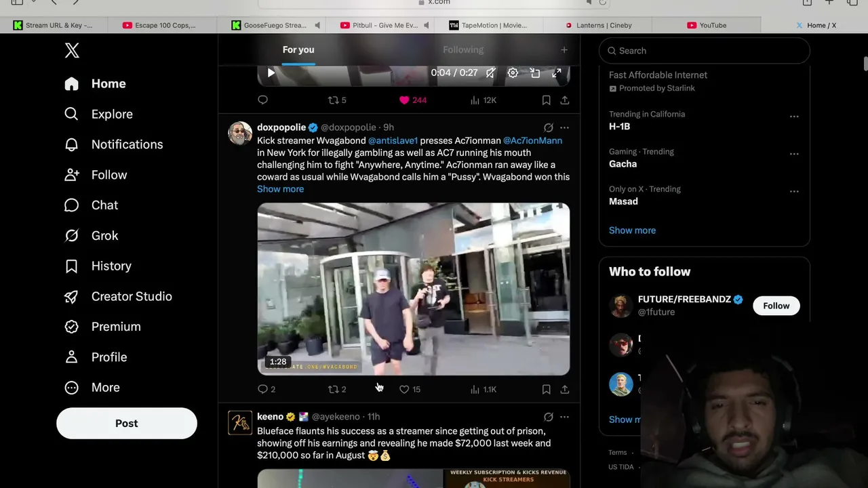Open the Premium page
This screenshot has height=488, width=868.
[103, 327]
